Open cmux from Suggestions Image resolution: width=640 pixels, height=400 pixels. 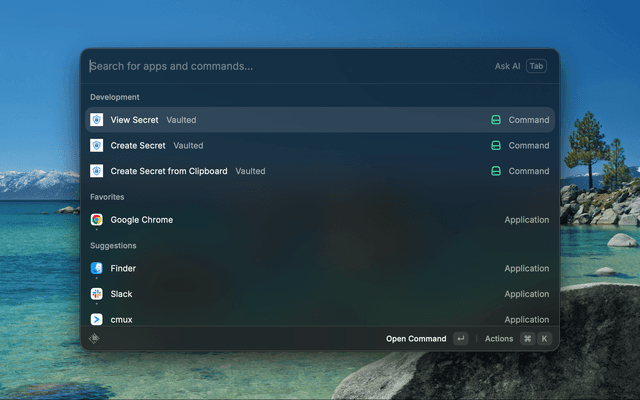click(320, 318)
